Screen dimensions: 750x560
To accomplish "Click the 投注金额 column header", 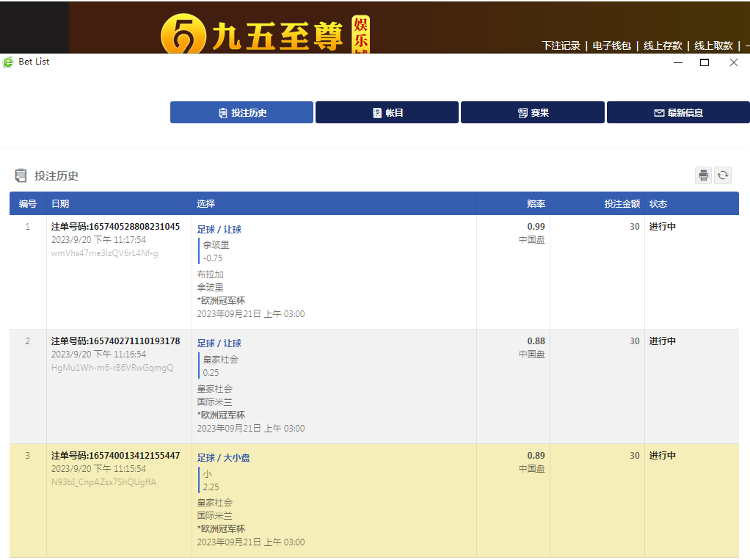I will 622,203.
